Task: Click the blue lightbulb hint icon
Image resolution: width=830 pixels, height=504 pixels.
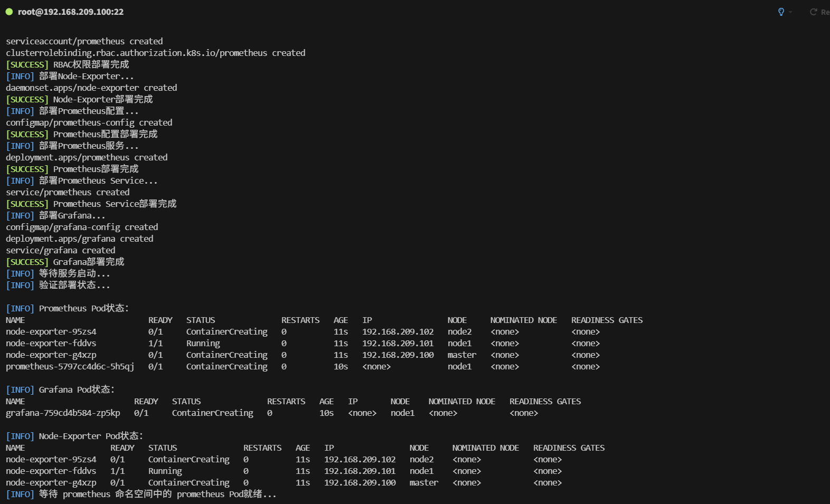Action: [x=781, y=12]
